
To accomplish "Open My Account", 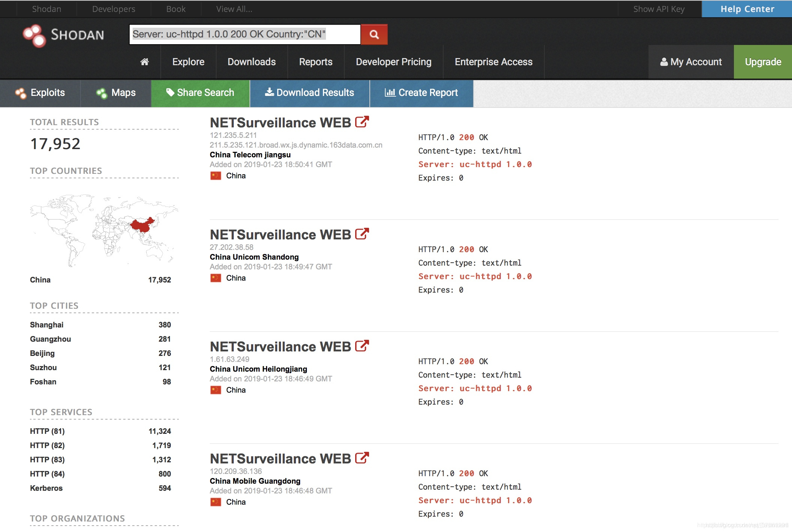I will tap(691, 62).
